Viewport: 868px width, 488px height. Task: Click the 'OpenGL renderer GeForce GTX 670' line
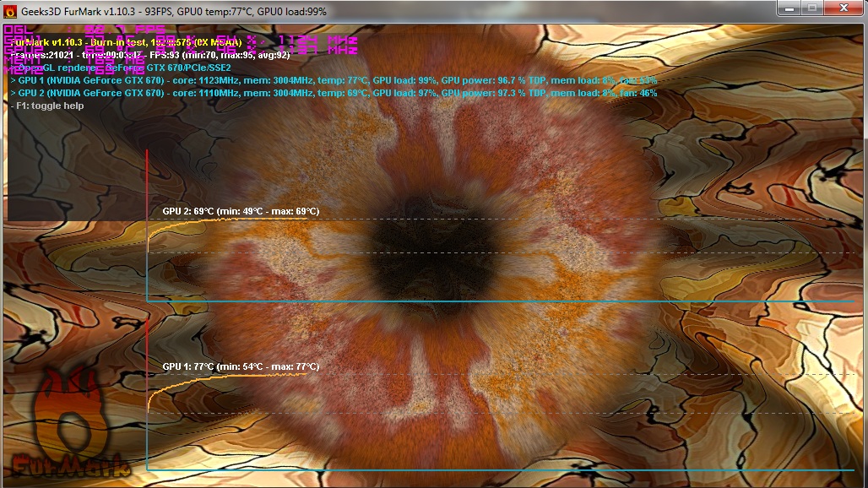tap(120, 68)
